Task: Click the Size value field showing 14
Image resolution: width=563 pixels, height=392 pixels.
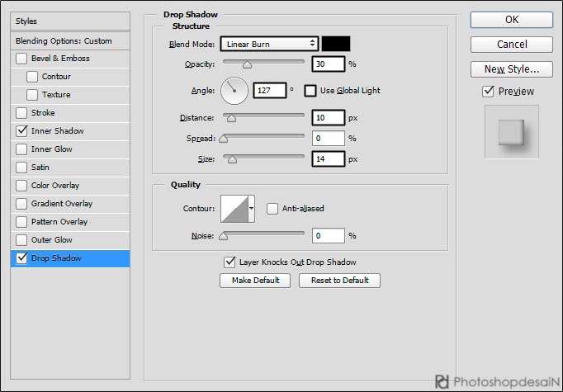Action: (x=329, y=159)
